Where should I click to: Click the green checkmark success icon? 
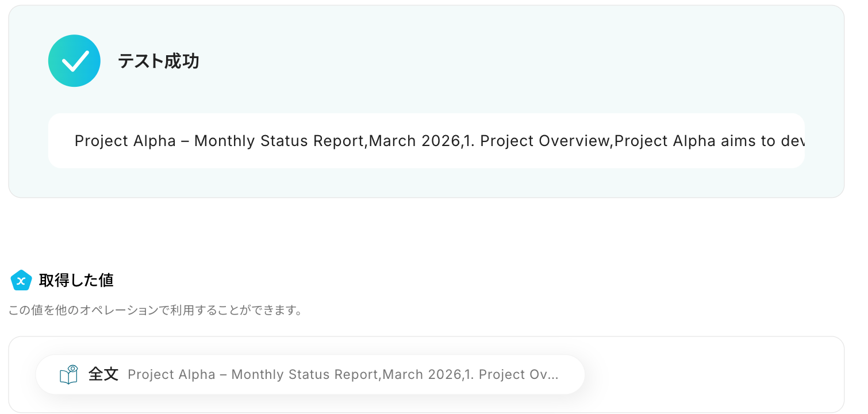74,61
